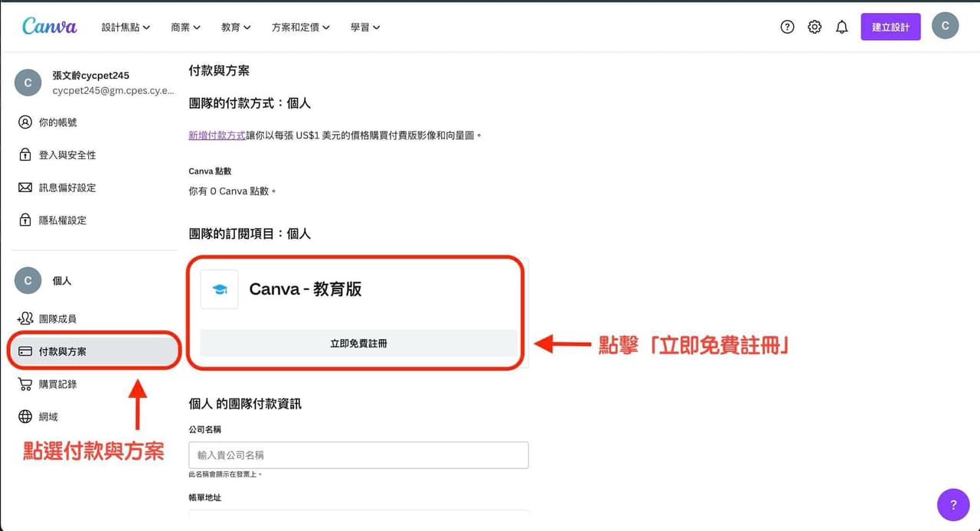Click the 你的帳號 person icon
This screenshot has height=531, width=980.
25,122
